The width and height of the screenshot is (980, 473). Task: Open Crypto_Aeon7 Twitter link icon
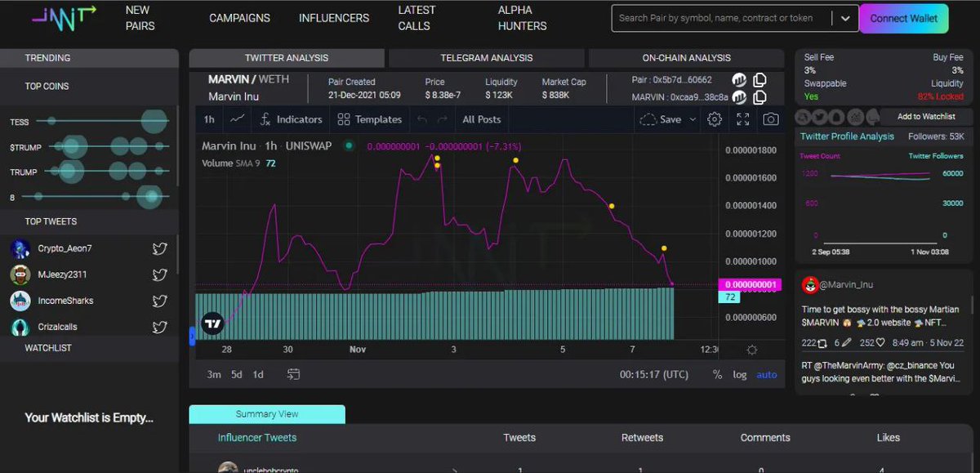(x=160, y=248)
